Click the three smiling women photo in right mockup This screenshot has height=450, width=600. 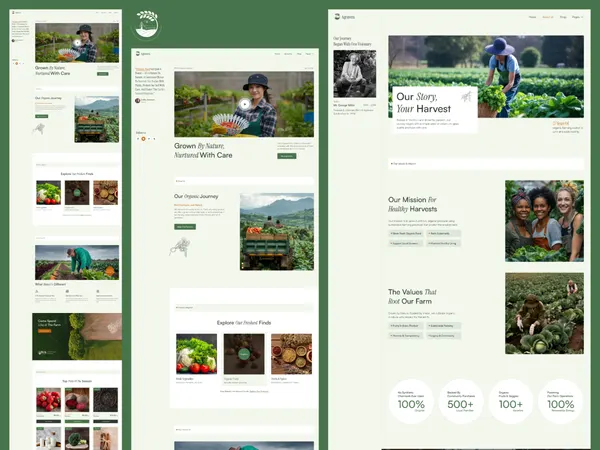[545, 221]
